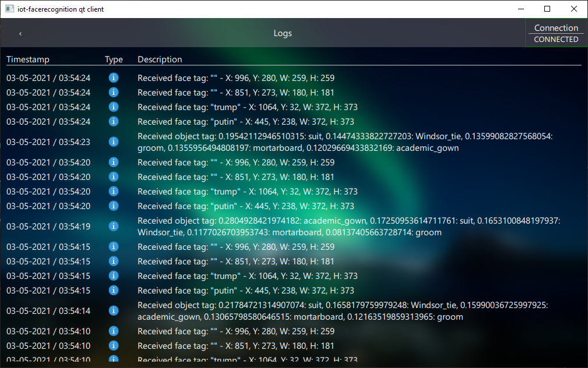
Task: Click info icon of 03:54:14 object tag entry
Action: (x=114, y=311)
